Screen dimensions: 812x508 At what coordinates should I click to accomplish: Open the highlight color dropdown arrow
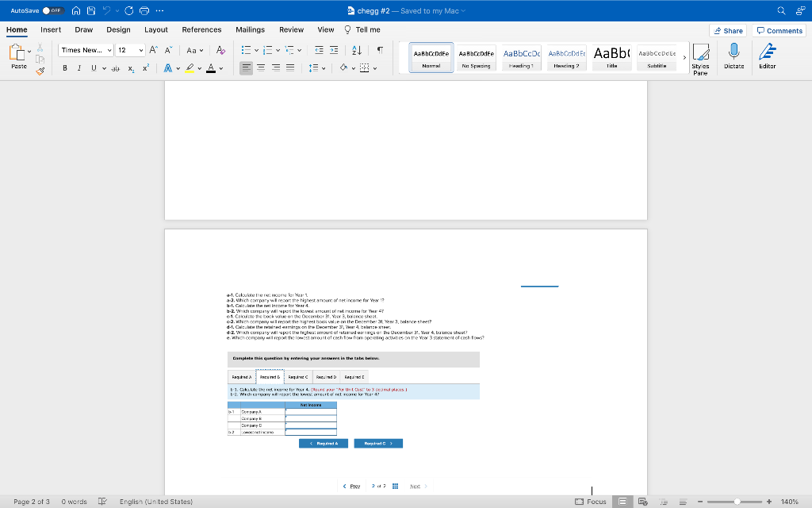click(200, 68)
